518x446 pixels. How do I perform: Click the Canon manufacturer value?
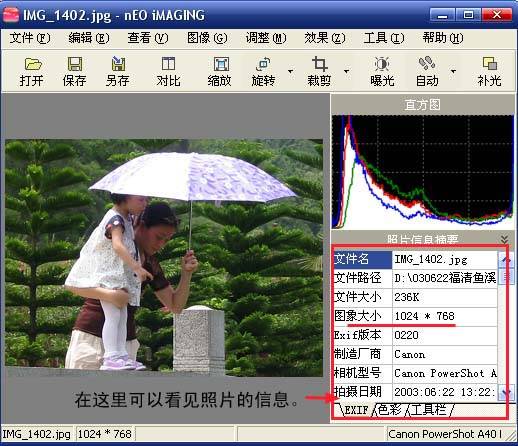click(445, 354)
